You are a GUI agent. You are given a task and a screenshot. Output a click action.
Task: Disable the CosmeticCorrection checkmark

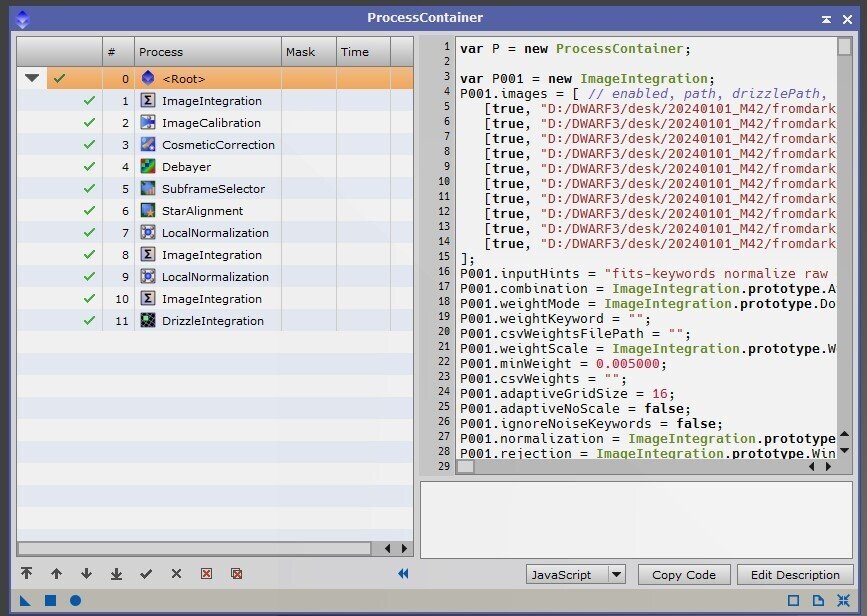(89, 145)
